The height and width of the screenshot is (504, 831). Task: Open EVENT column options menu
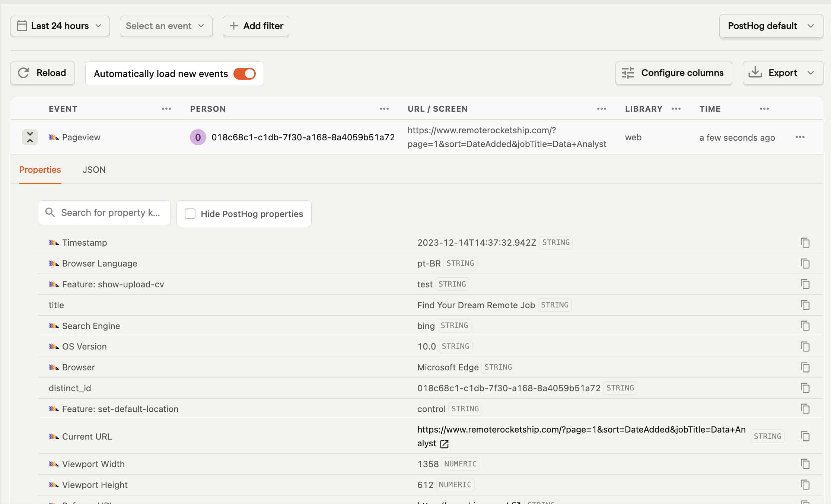166,109
